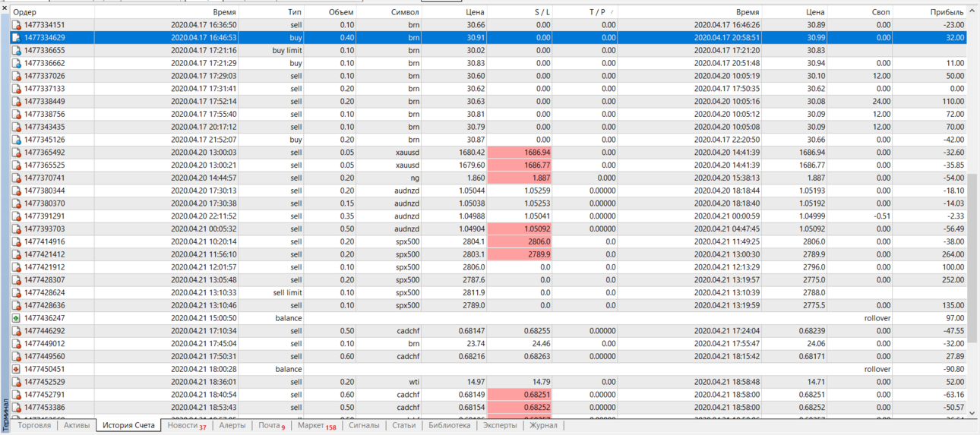
Task: Click the order icon for 1477338449
Action: (16, 101)
